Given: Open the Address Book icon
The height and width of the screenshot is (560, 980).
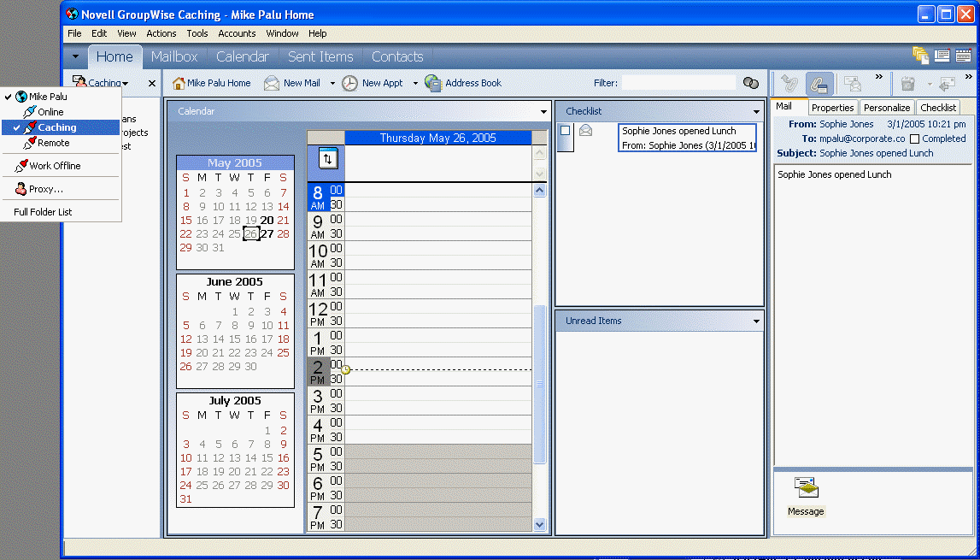Looking at the screenshot, I should point(433,83).
